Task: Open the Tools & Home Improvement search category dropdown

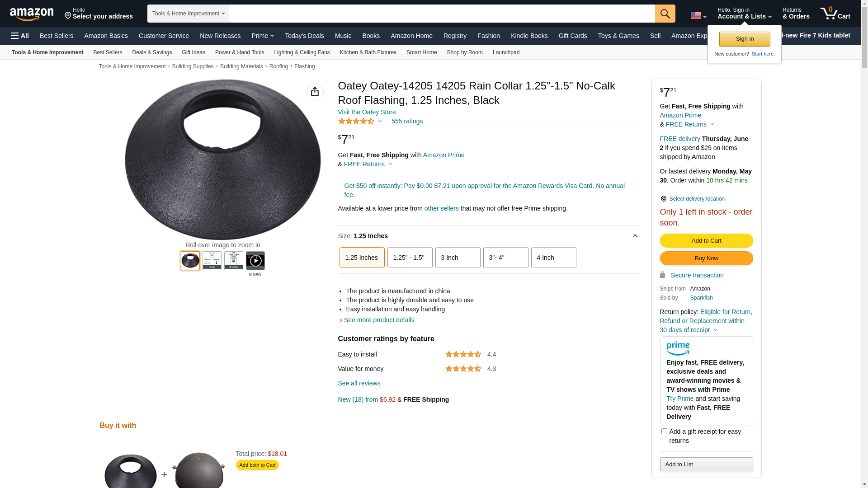Action: tap(188, 14)
